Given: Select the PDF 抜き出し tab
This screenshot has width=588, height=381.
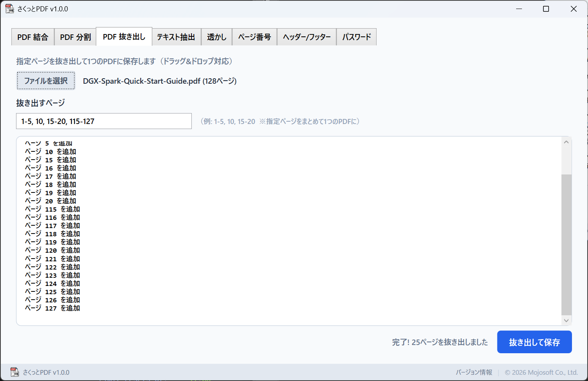Looking at the screenshot, I should [x=124, y=37].
